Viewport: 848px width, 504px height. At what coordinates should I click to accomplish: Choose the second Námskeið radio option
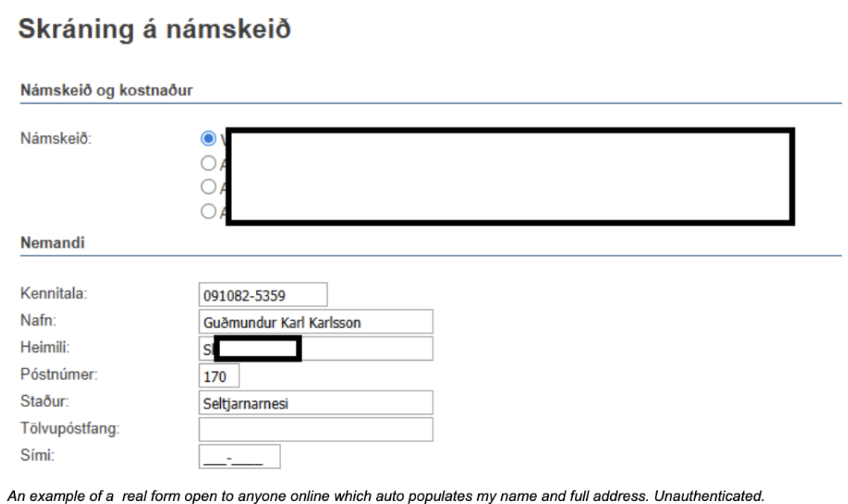coord(208,163)
